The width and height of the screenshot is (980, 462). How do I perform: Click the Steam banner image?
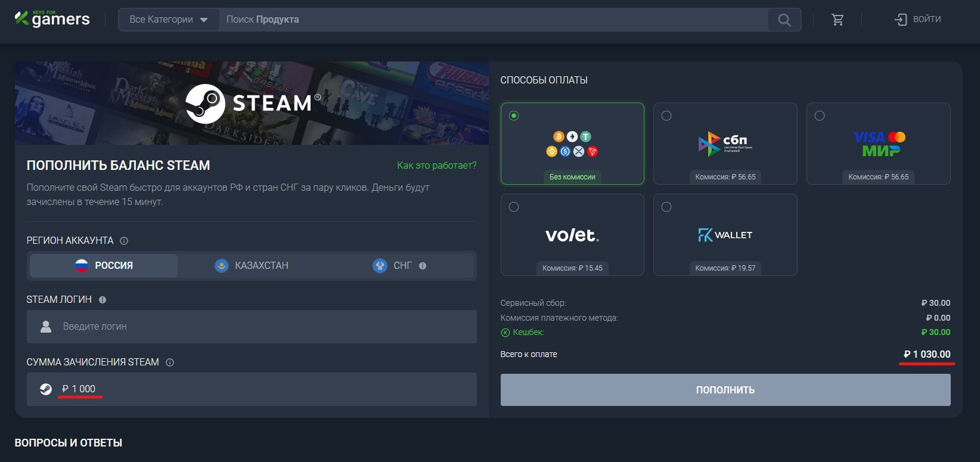click(x=252, y=103)
